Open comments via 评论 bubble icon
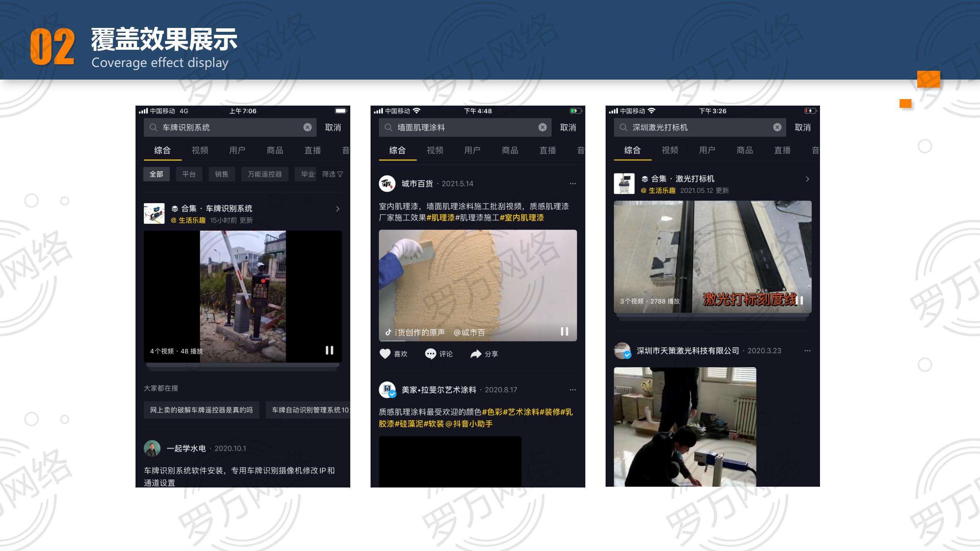This screenshot has height=551, width=980. tap(430, 354)
